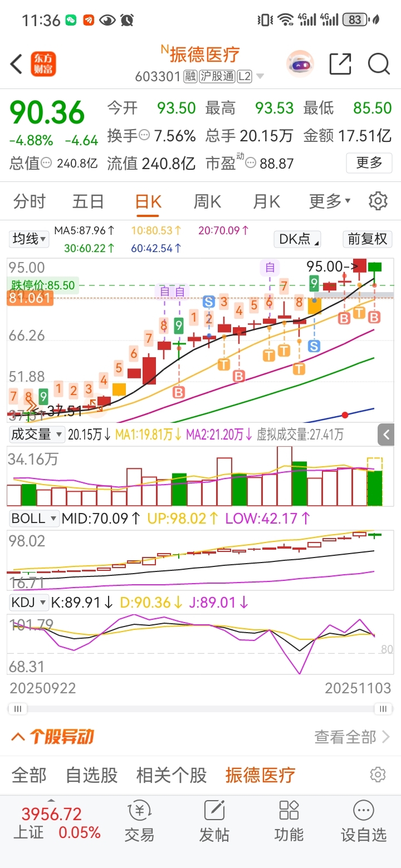The image size is (401, 868).
Task: Tap the 更多 quote details button
Action: click(369, 163)
